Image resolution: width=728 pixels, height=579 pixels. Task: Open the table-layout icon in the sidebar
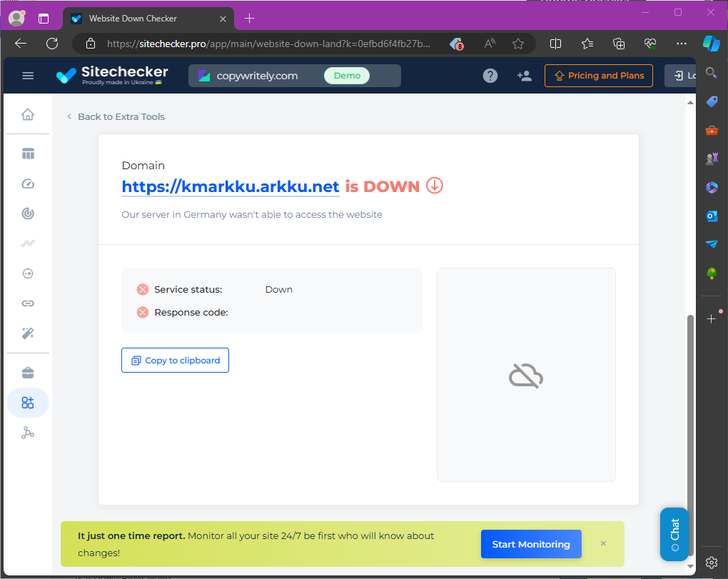(28, 153)
